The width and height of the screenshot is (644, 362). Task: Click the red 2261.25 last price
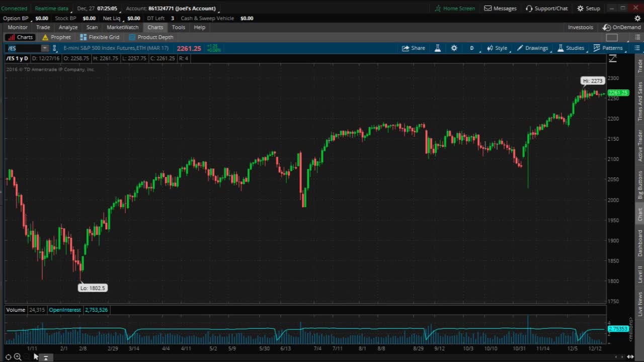tap(189, 48)
